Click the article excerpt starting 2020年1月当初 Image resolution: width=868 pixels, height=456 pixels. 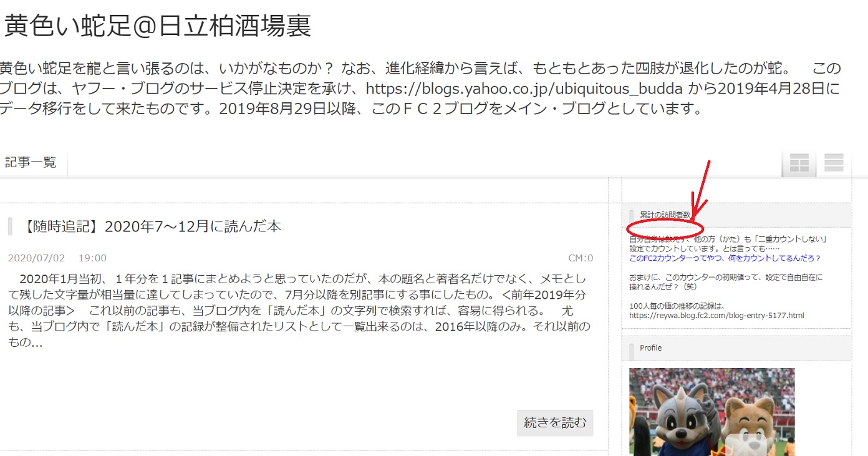point(299,310)
